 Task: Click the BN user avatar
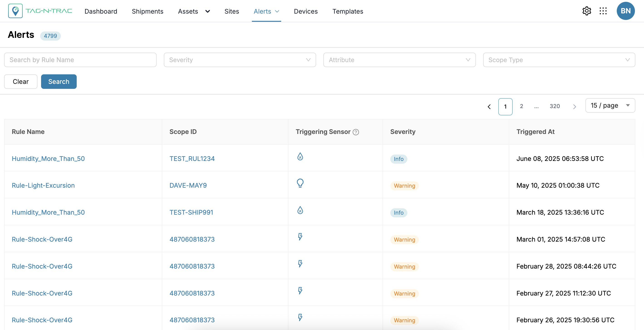point(625,11)
